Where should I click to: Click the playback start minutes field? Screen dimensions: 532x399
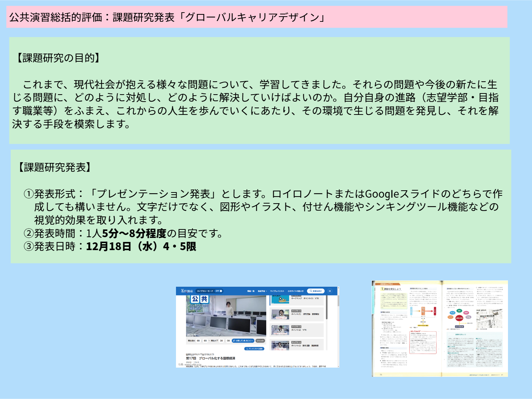[198, 341]
